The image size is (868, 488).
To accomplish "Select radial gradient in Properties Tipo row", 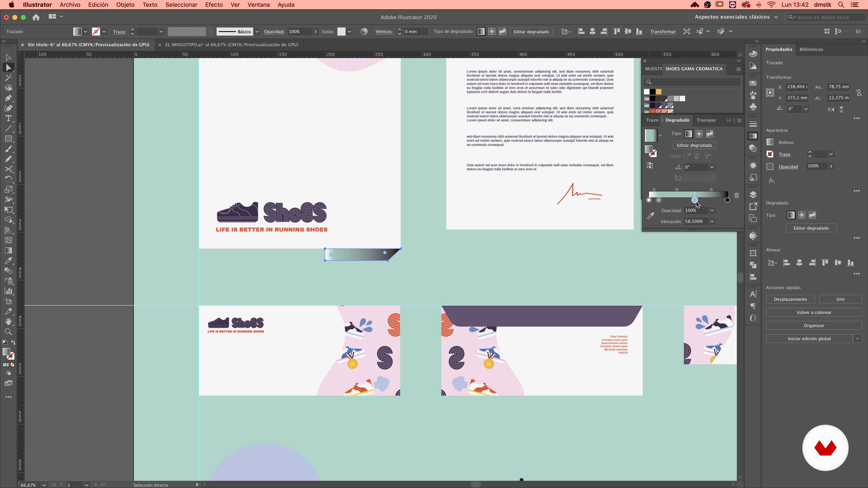I will pyautogui.click(x=802, y=215).
